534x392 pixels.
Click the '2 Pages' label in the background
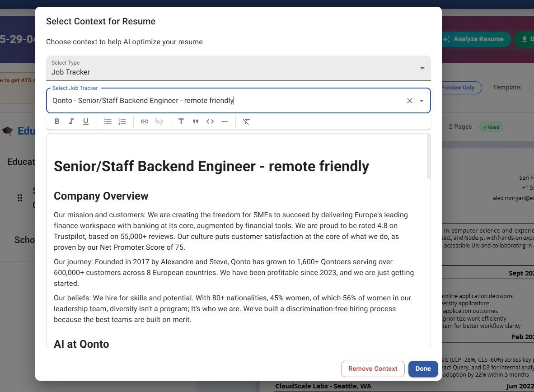pos(460,126)
